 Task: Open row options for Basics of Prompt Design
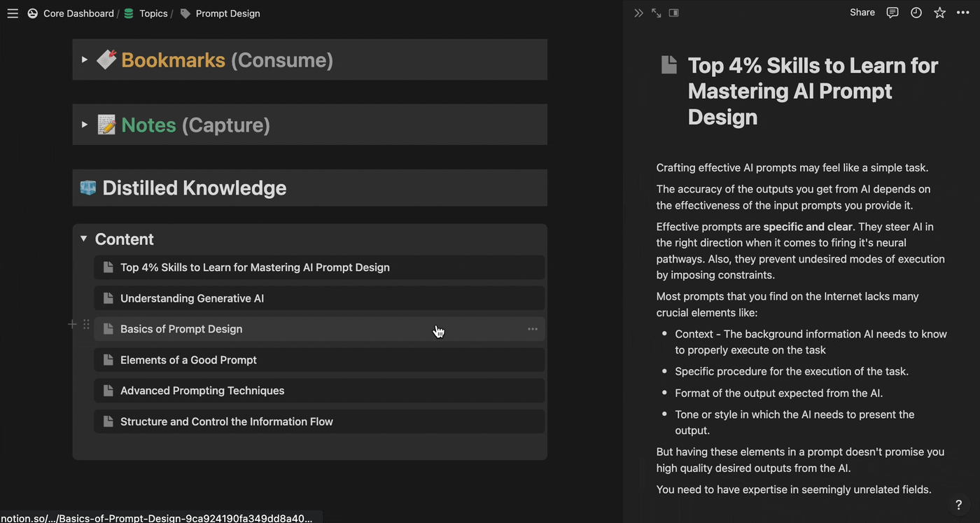532,328
